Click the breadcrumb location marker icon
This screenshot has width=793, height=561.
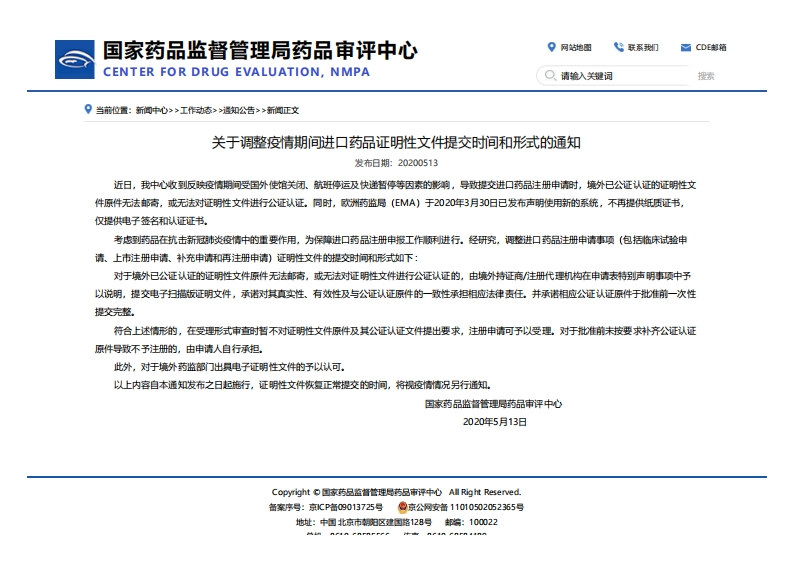(89, 109)
